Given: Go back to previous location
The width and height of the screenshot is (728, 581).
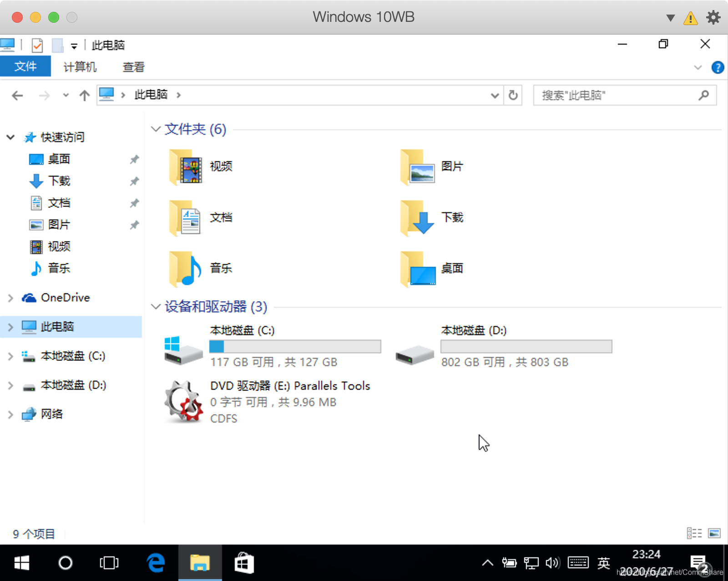Looking at the screenshot, I should (17, 95).
